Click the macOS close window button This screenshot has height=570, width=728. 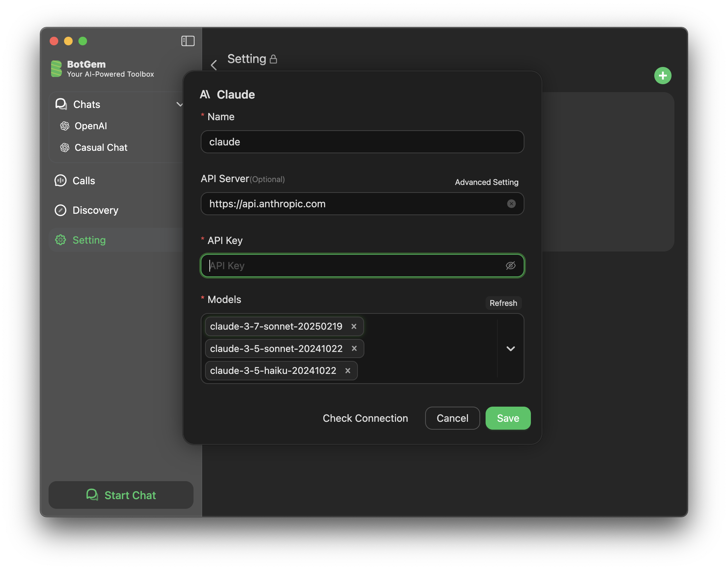click(54, 41)
